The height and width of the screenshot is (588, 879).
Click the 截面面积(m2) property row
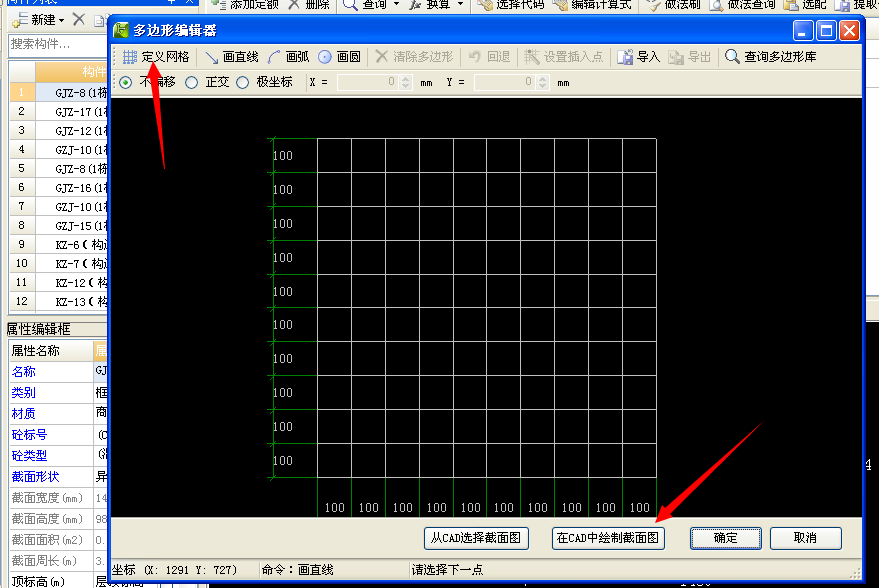coord(58,540)
